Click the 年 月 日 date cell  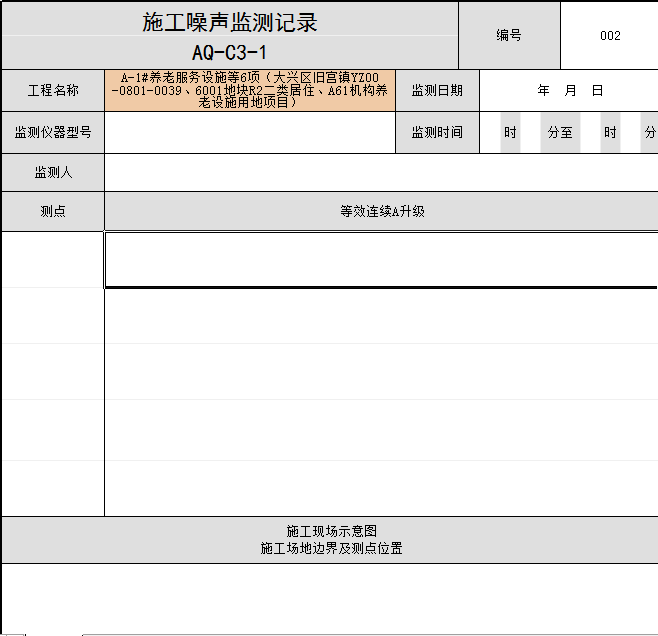point(570,90)
